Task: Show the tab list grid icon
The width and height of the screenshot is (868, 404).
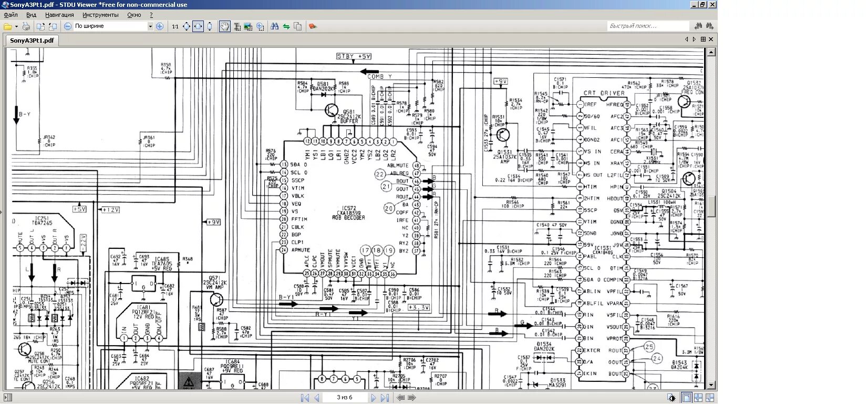Action: coord(703,39)
